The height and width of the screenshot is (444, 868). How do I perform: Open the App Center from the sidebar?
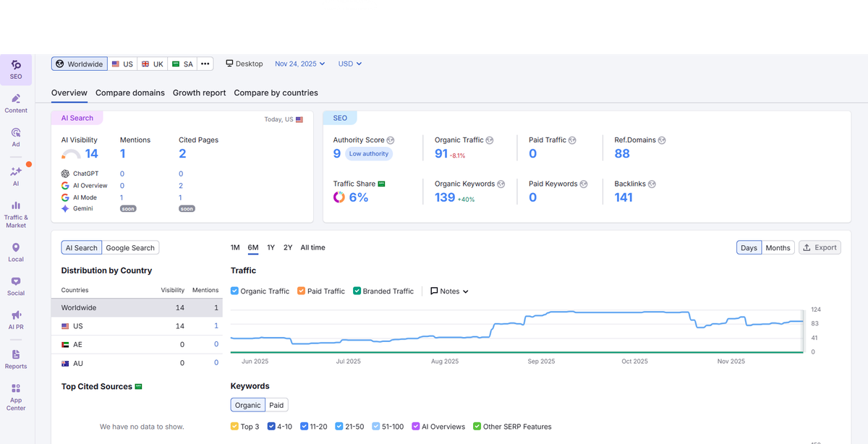click(16, 396)
